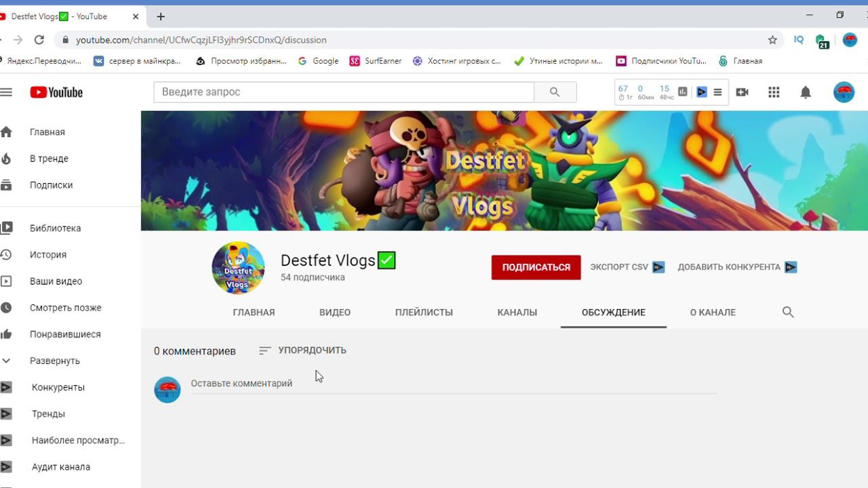The width and height of the screenshot is (868, 488).
Task: Open the 'Хостинг игровых с...' bookmark
Action: [x=457, y=61]
